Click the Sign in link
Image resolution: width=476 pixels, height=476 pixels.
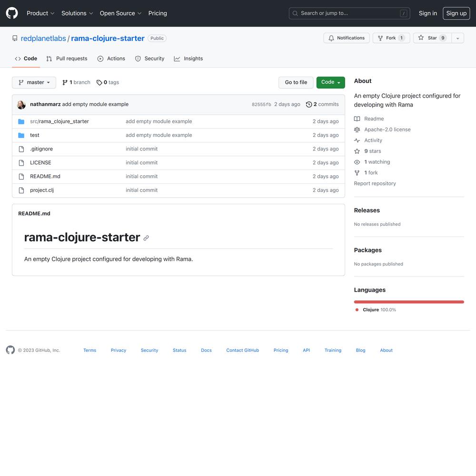[x=428, y=13]
